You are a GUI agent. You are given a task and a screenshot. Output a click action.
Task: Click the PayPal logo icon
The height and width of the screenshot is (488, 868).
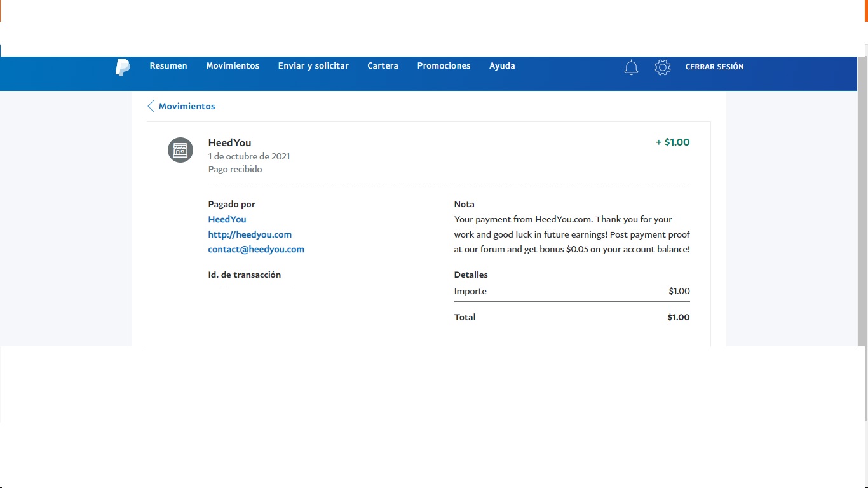point(123,67)
